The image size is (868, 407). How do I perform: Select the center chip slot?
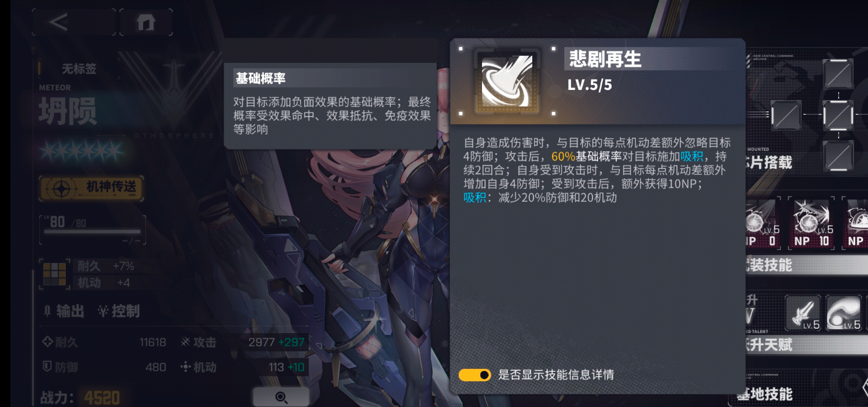(x=838, y=115)
